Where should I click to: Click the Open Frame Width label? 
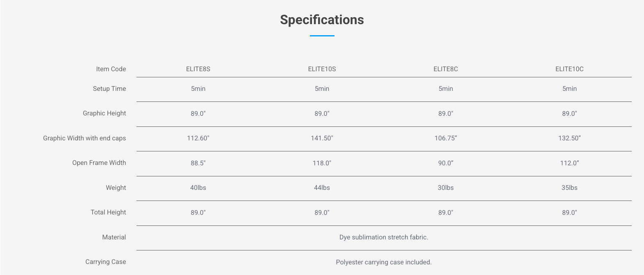(99, 163)
